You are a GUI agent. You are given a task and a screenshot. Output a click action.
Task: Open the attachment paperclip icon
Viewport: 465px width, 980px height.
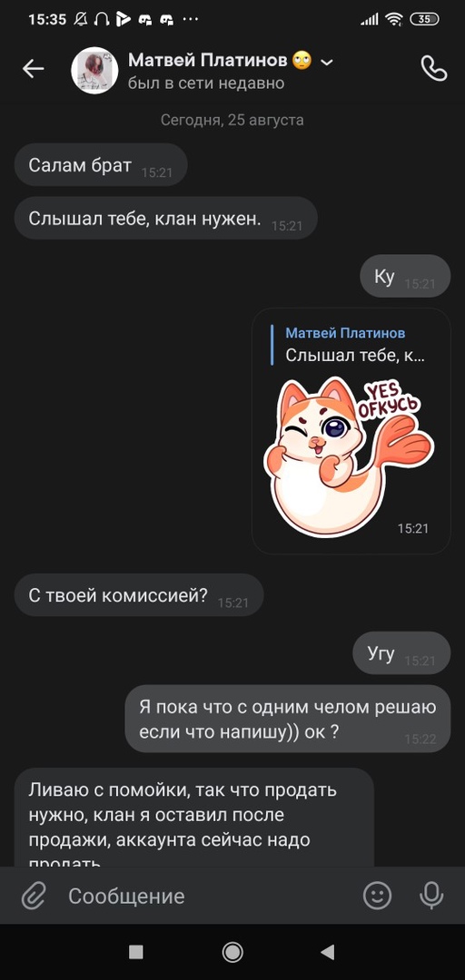click(34, 896)
